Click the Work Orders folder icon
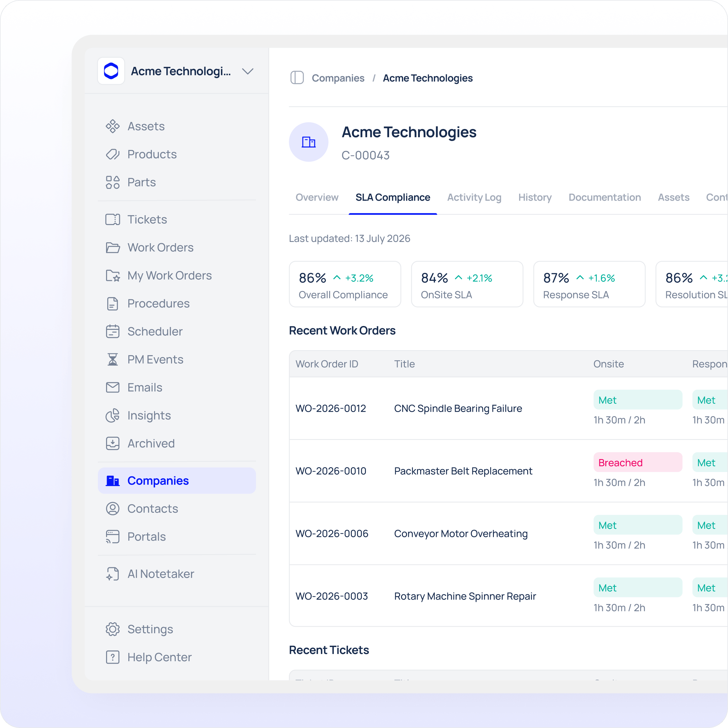Screen dimensions: 728x728 tap(112, 248)
